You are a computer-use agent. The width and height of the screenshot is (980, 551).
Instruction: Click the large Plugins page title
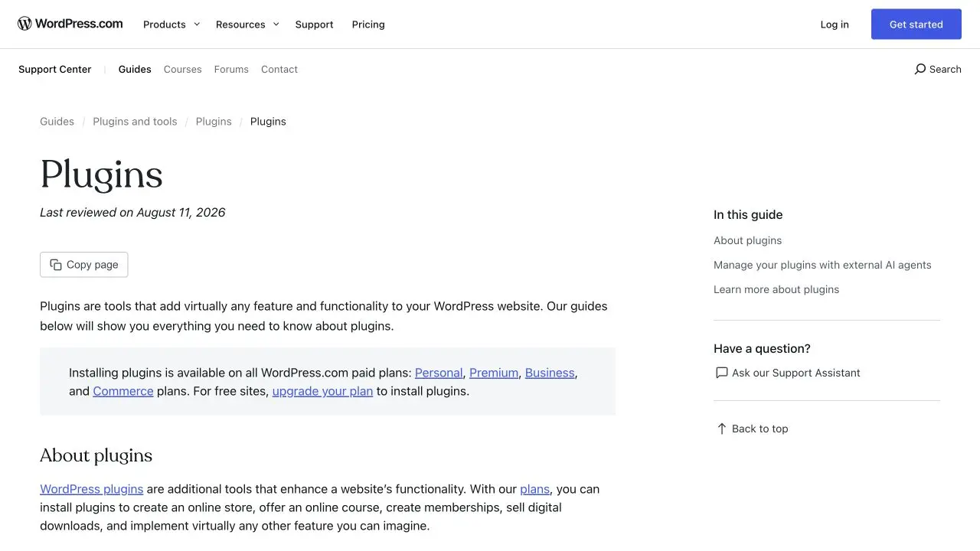point(102,176)
